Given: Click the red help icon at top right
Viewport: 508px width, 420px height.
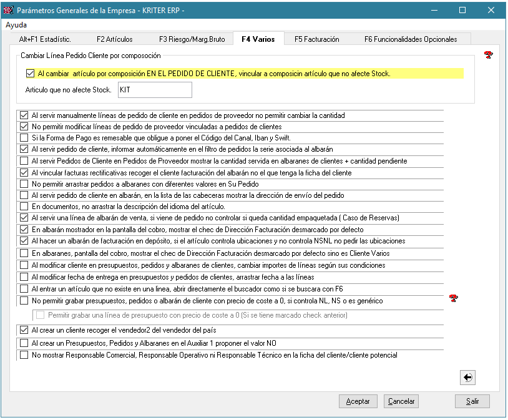Looking at the screenshot, I should point(489,56).
